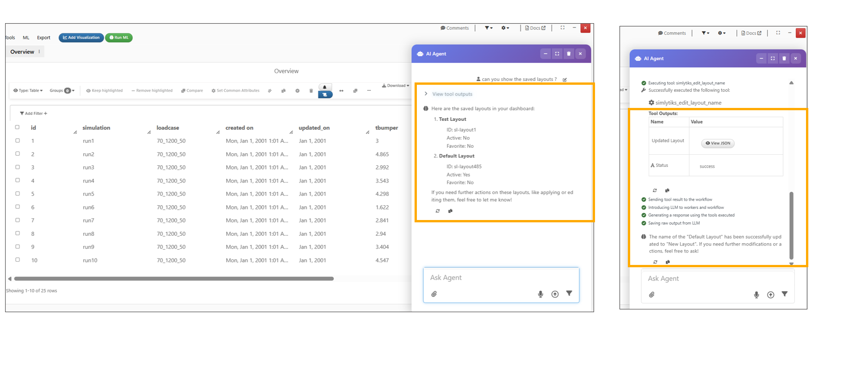Open the Download dropdown
Image resolution: width=868 pixels, height=390 pixels.
coord(395,86)
